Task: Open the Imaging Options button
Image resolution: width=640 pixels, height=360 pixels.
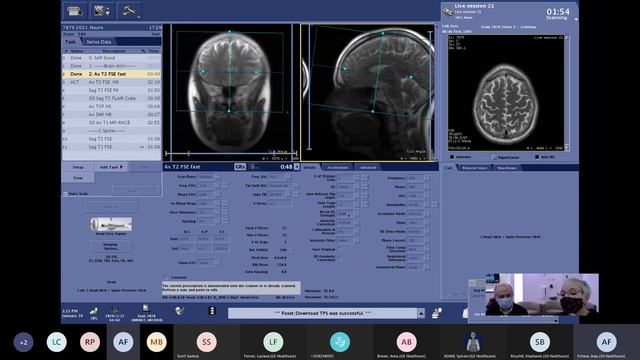Action: click(x=111, y=246)
